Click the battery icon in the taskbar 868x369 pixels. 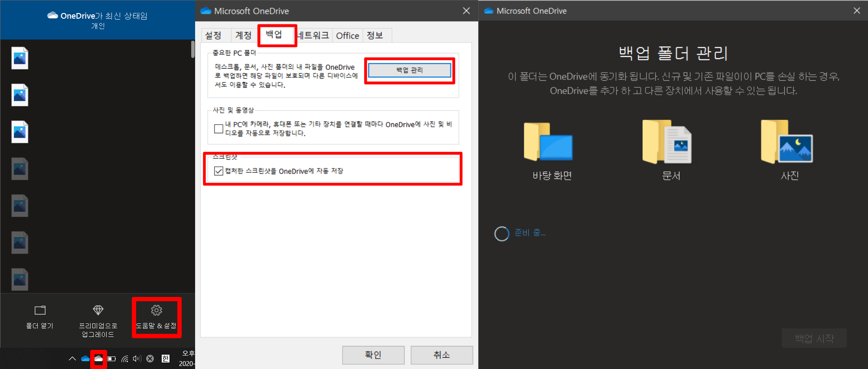[112, 359]
